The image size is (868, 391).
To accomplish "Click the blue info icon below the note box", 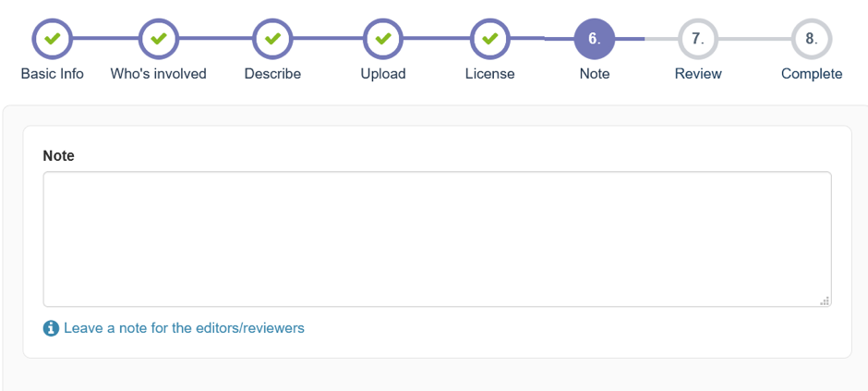I will 51,328.
